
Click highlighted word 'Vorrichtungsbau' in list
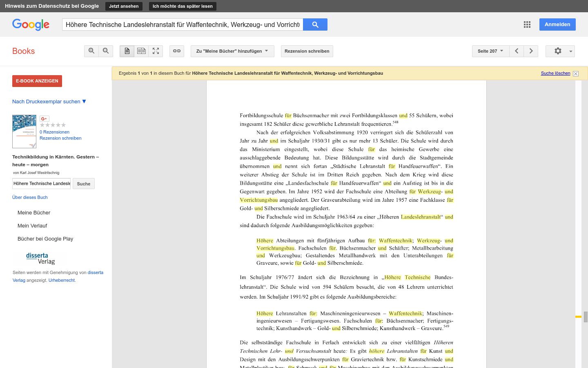tap(275, 248)
